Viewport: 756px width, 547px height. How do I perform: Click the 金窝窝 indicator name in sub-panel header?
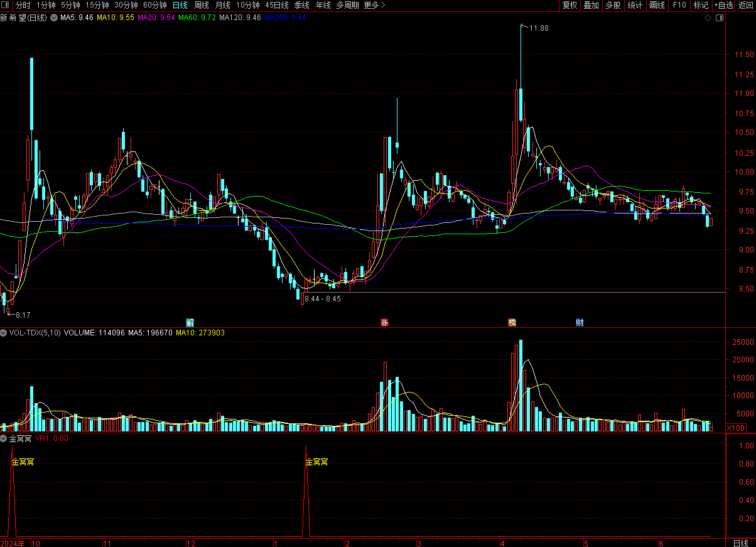tap(20, 438)
